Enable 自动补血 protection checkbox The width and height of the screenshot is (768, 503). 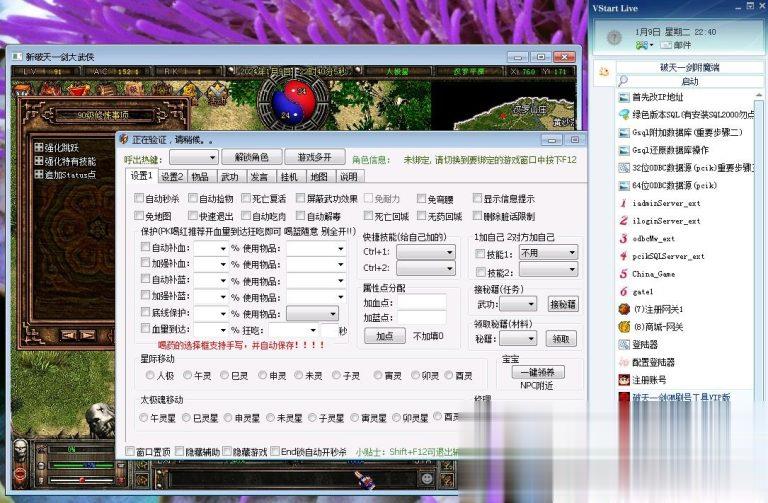145,247
